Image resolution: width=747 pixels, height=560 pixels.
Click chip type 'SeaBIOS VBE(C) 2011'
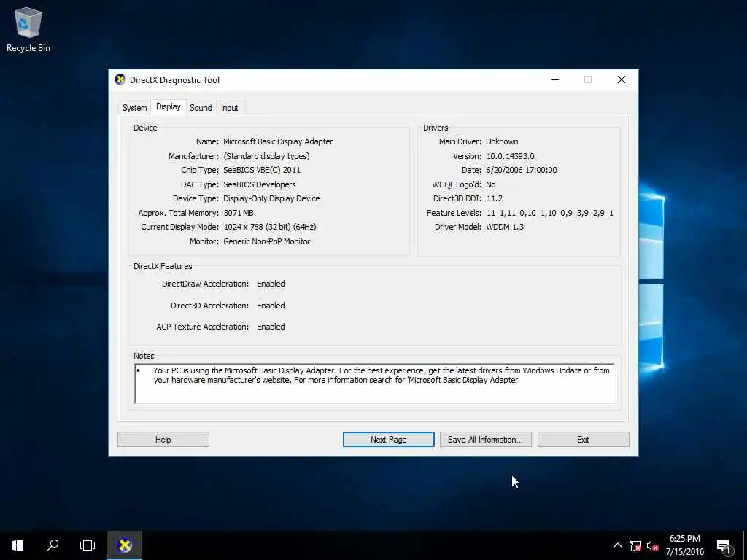262,170
